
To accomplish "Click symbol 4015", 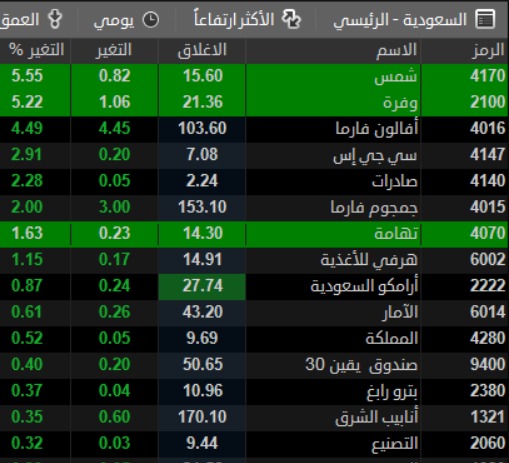I will point(487,207).
